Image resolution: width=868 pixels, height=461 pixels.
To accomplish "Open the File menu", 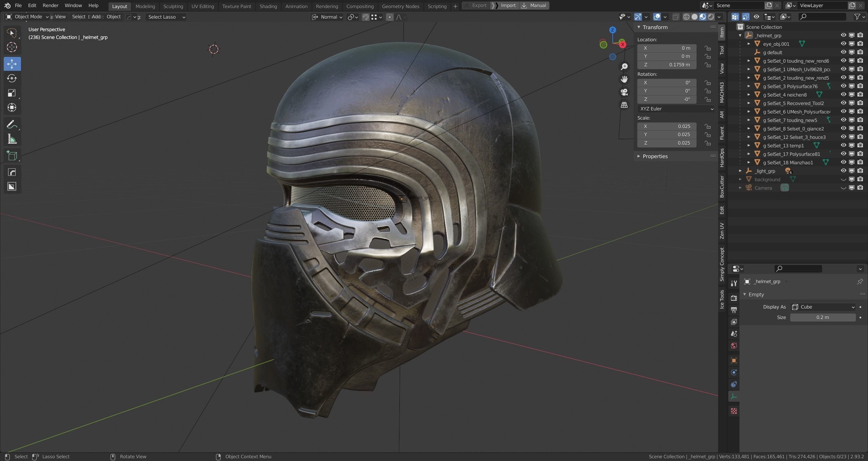I will point(18,5).
